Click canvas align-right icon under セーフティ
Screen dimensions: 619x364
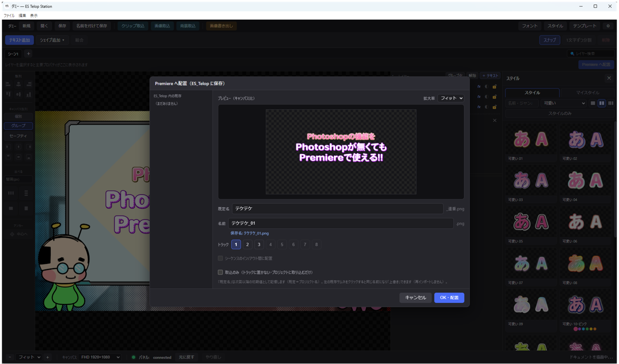point(29,147)
